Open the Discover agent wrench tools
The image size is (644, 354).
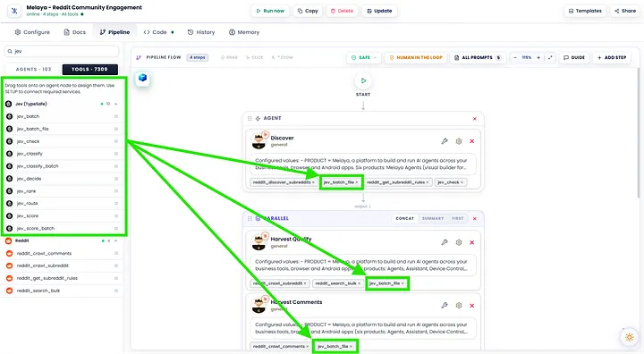click(x=445, y=141)
